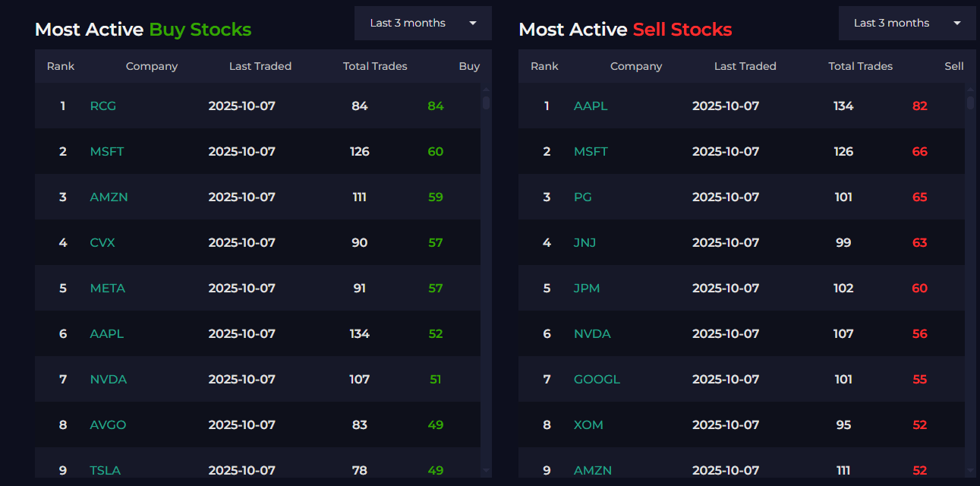Select the green Buy count 60 for MSFT
Viewport: 980px width, 486px height.
point(435,151)
